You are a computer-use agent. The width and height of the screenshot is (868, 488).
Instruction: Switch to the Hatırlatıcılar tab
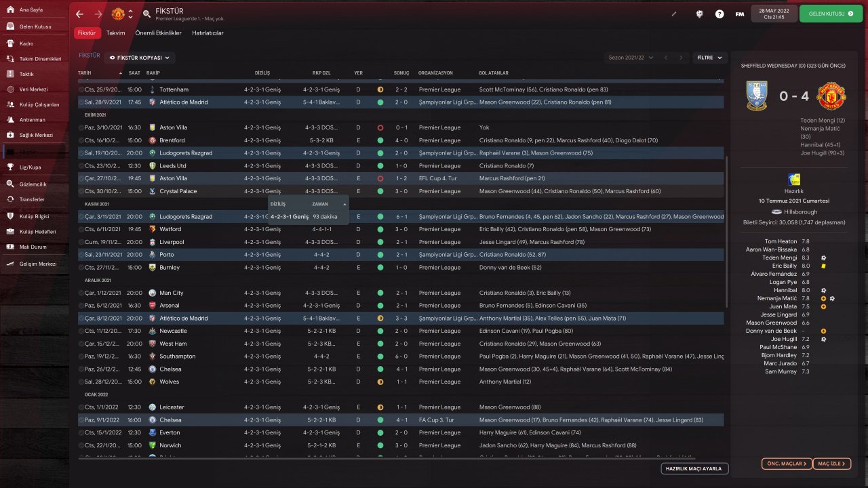tap(208, 33)
